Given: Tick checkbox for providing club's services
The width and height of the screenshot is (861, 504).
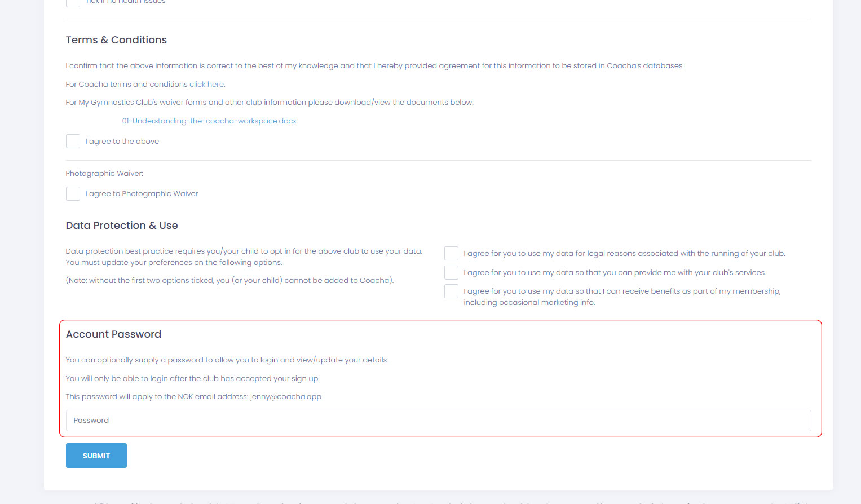Looking at the screenshot, I should coord(451,272).
